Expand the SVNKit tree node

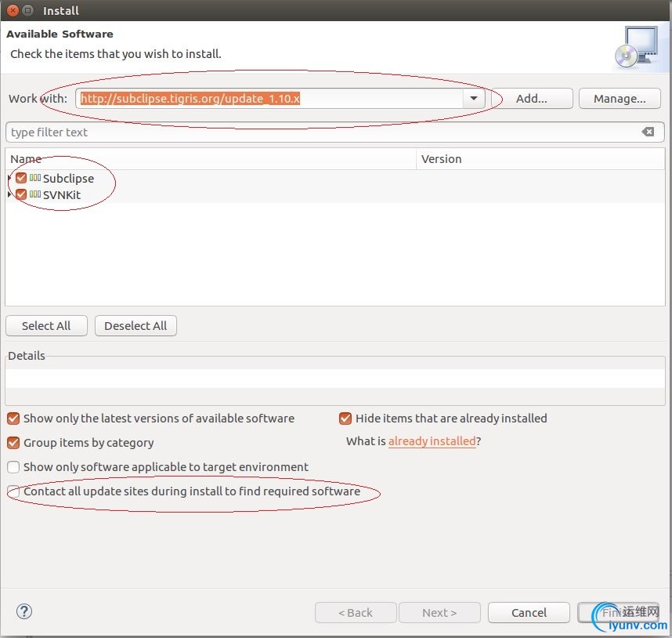9,194
